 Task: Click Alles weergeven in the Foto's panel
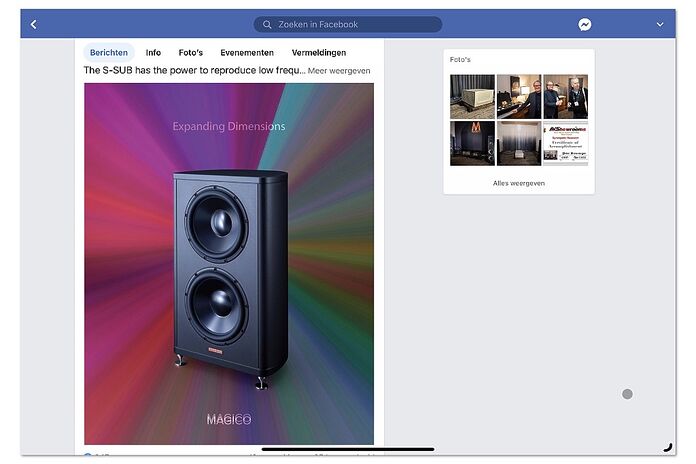point(518,183)
